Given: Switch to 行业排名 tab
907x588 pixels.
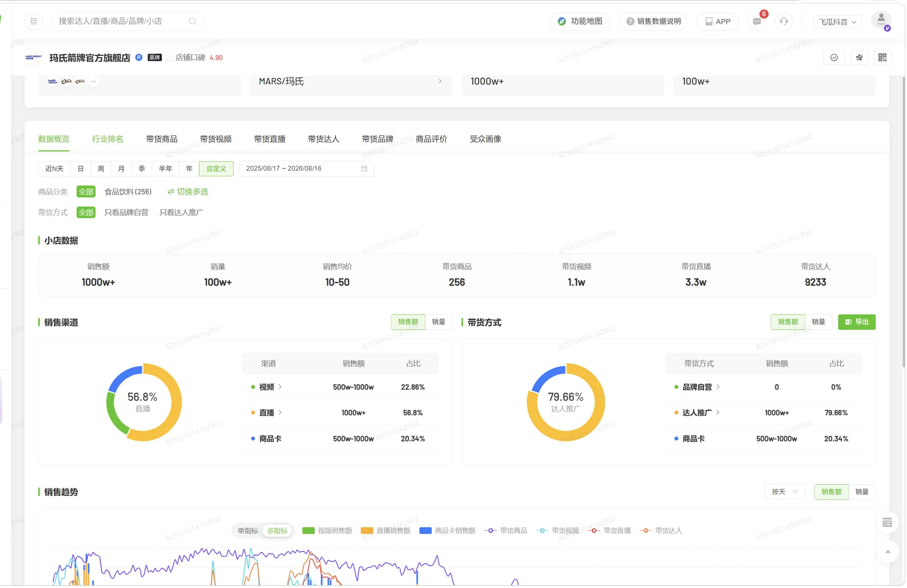Looking at the screenshot, I should 108,139.
